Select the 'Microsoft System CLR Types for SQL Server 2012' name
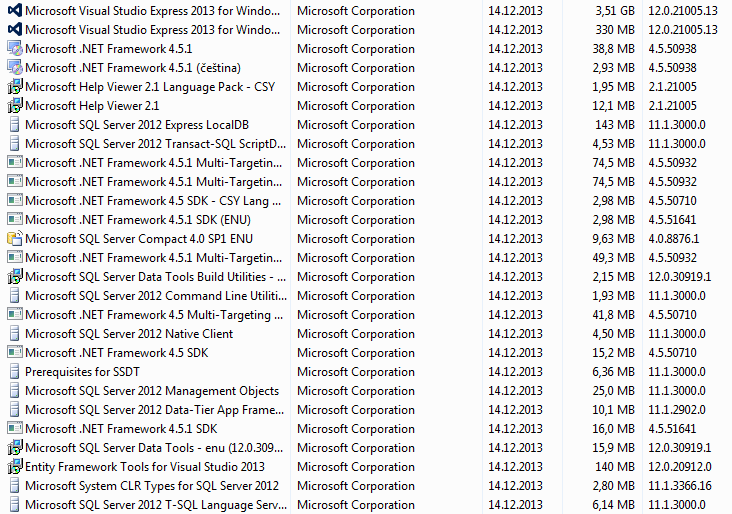 tap(152, 486)
